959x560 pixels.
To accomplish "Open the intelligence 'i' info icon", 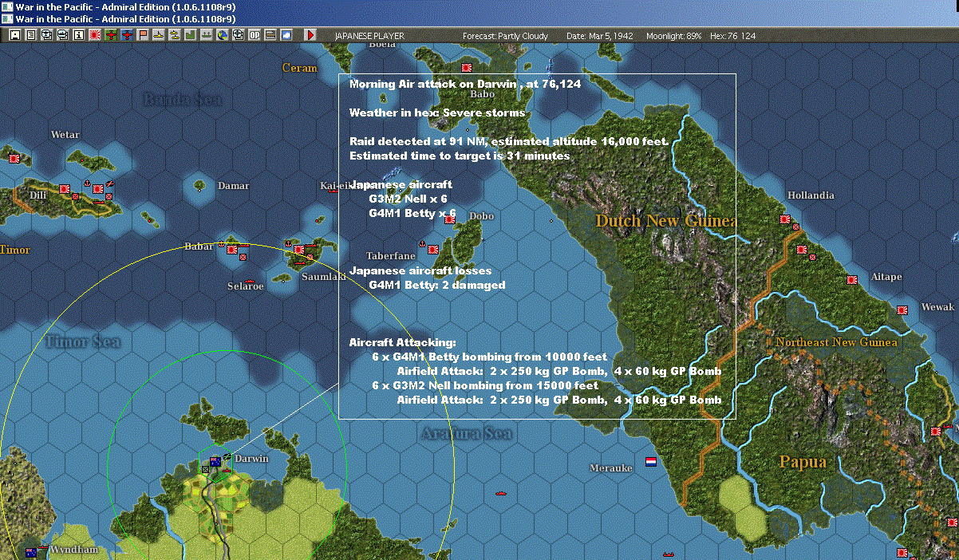I will tap(78, 35).
